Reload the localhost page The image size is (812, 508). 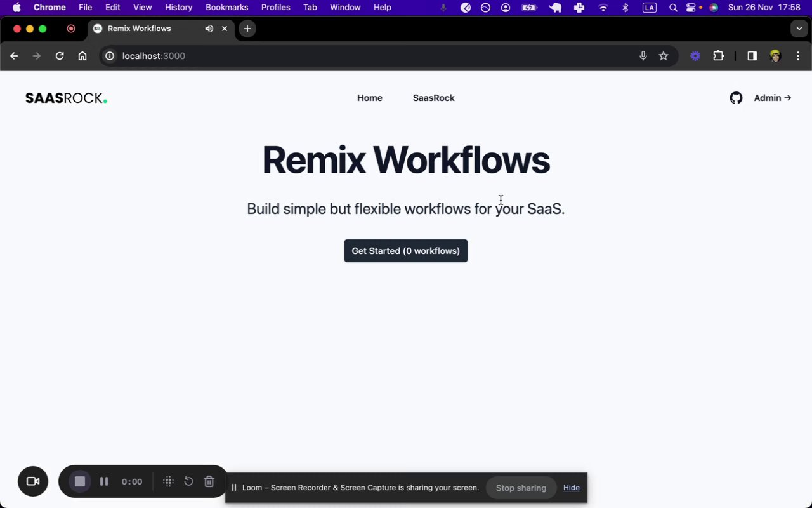[x=60, y=56]
